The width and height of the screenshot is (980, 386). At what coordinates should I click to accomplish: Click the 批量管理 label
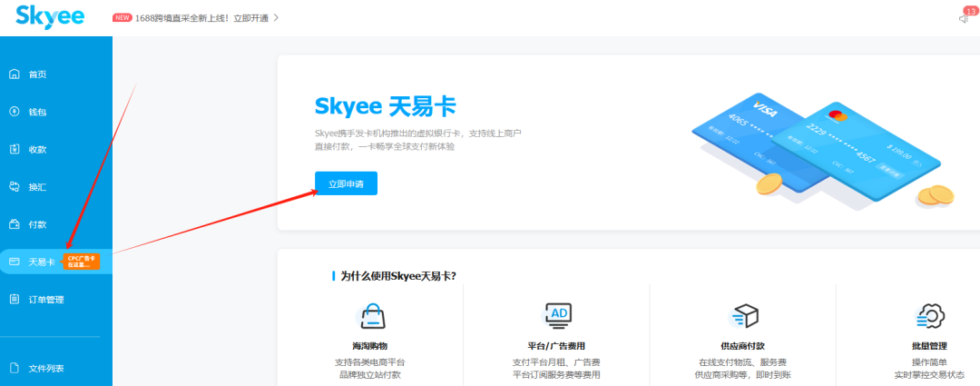(929, 346)
